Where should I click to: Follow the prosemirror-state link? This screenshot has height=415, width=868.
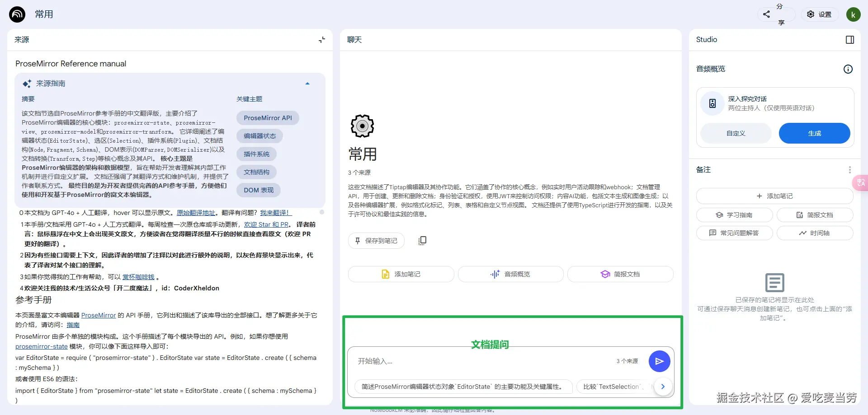(x=42, y=346)
